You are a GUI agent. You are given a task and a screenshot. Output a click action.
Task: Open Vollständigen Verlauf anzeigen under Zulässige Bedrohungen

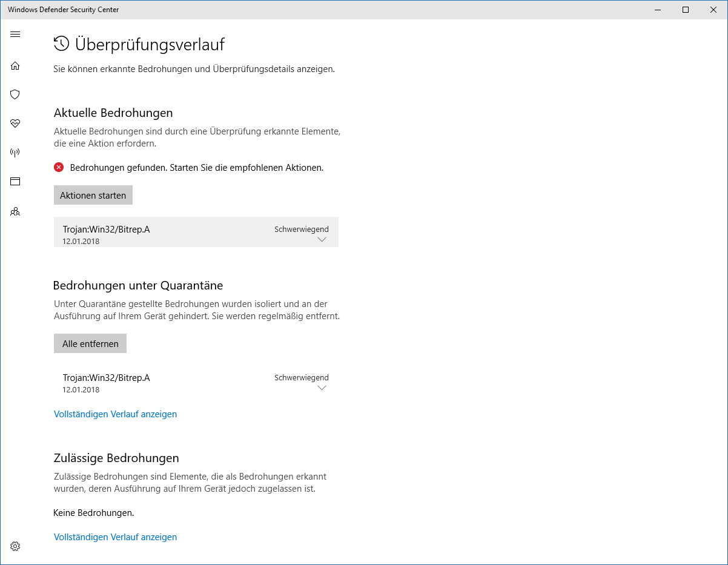pos(115,537)
